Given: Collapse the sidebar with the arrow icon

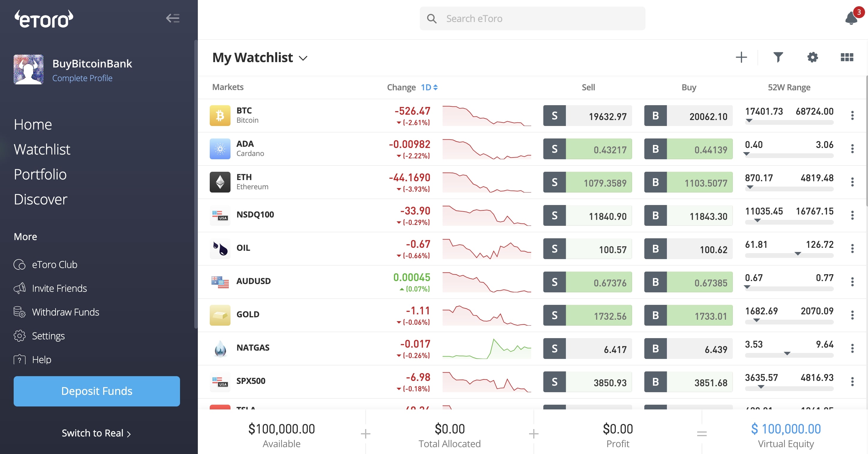Looking at the screenshot, I should pos(173,18).
